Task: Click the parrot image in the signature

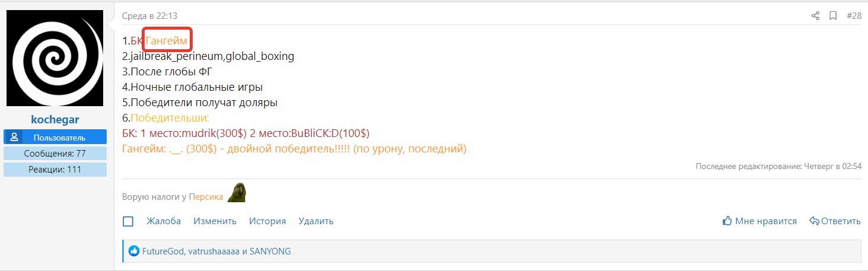Action: pyautogui.click(x=237, y=193)
